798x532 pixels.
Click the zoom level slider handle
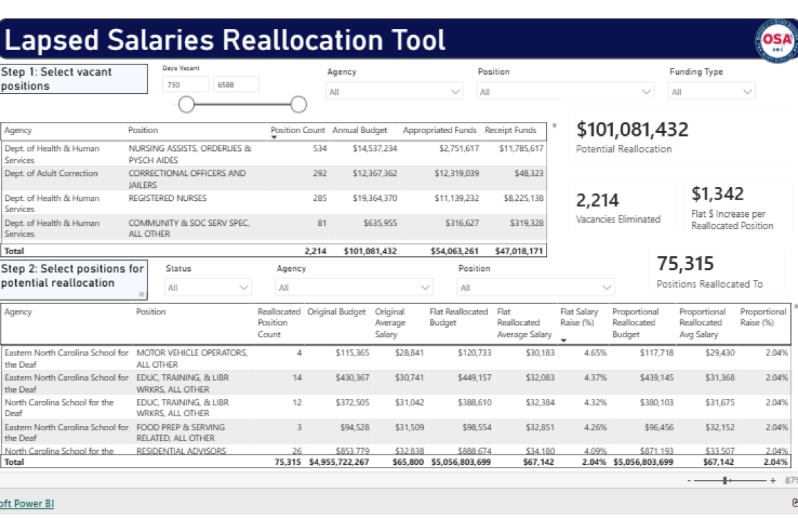[725, 481]
